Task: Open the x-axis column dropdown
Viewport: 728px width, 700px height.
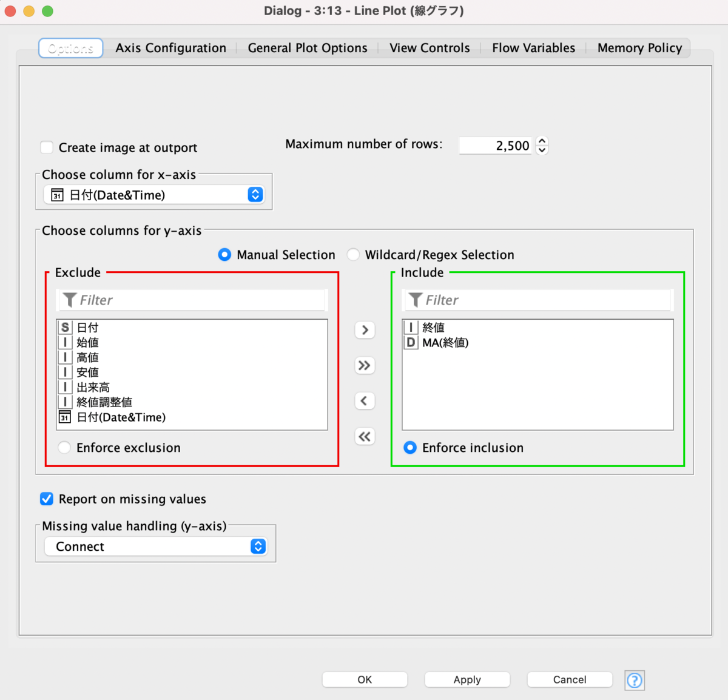Action: (x=154, y=195)
